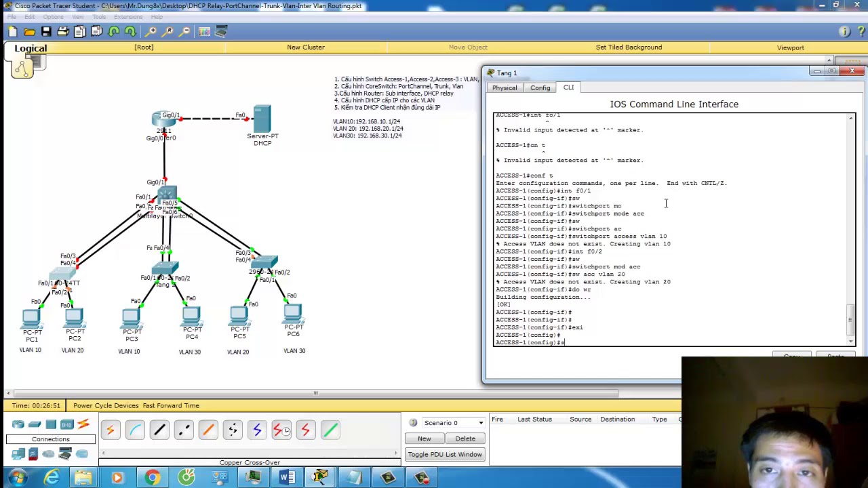This screenshot has height=488, width=868.
Task: Open the Options menu
Action: pyautogui.click(x=53, y=16)
